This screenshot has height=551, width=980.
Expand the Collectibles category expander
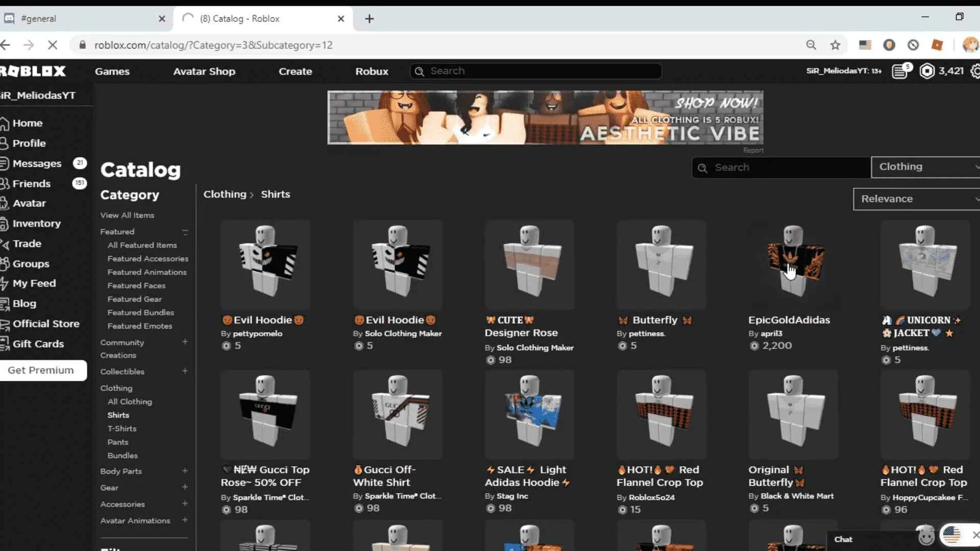click(x=185, y=371)
